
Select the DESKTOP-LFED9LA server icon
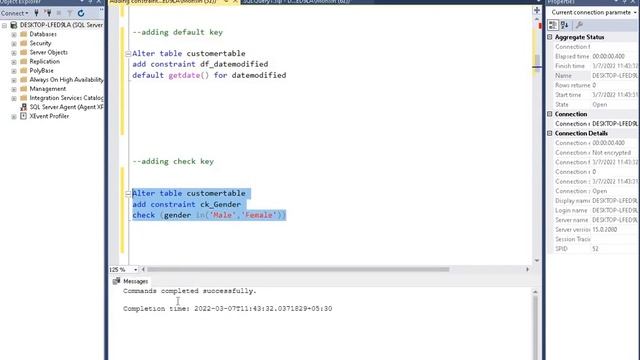click(x=13, y=25)
